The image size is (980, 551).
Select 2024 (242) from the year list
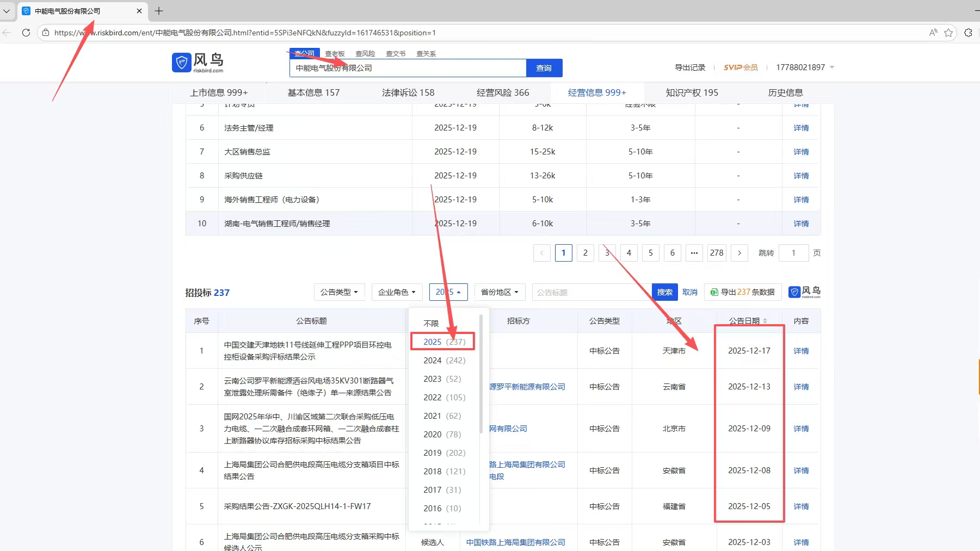(x=444, y=361)
